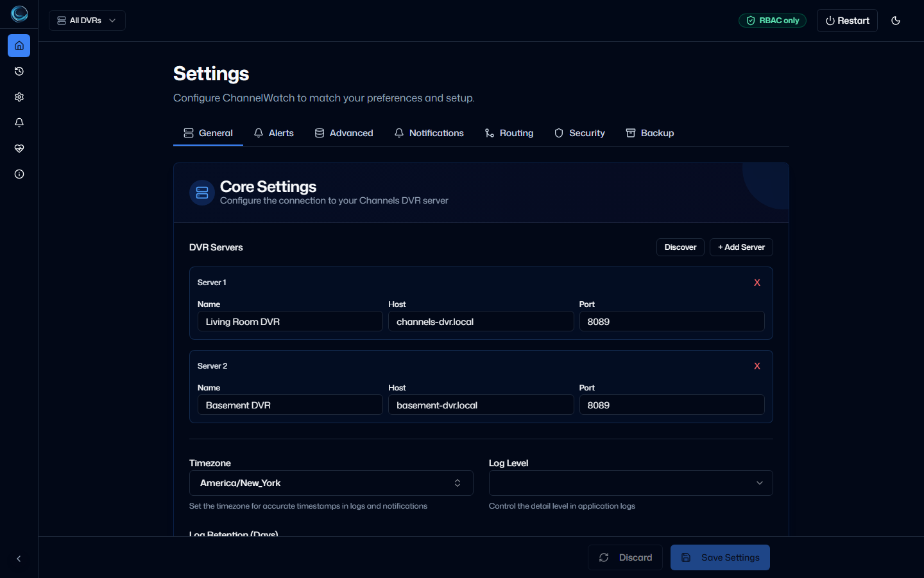Click the Log Level label
The image size is (924, 578).
509,463
